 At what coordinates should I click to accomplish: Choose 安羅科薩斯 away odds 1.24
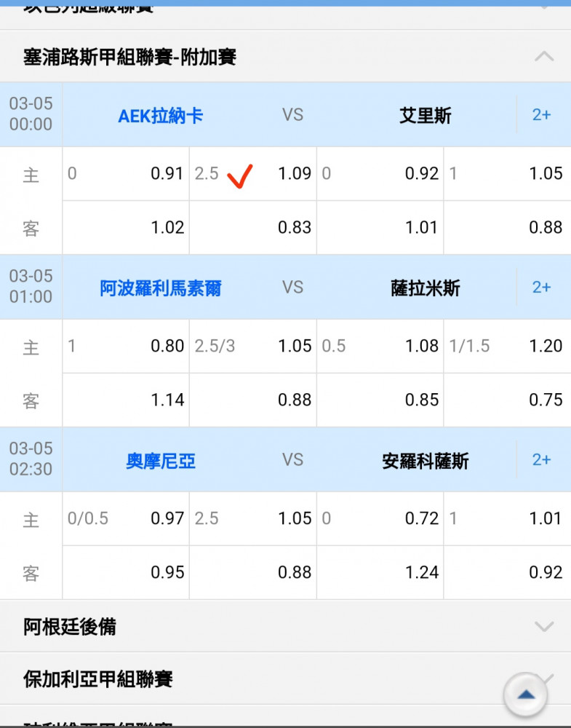[380, 573]
